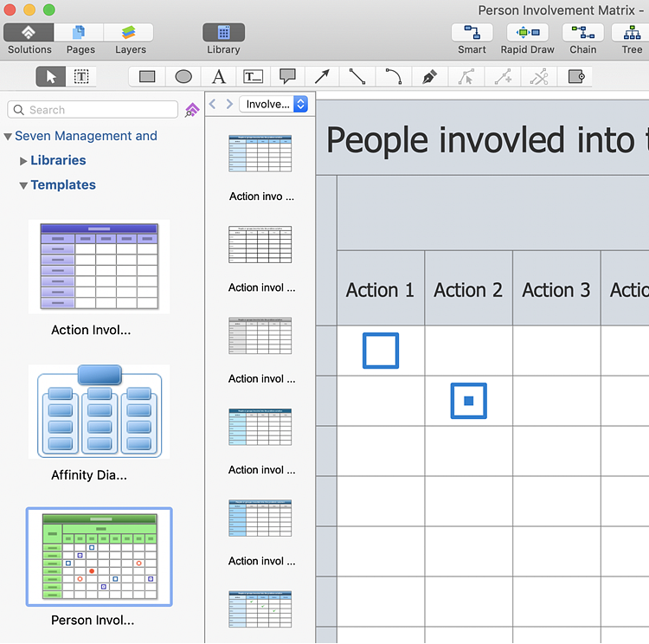The width and height of the screenshot is (649, 644).
Task: Toggle the empty square marker under Action 1
Action: (x=381, y=351)
